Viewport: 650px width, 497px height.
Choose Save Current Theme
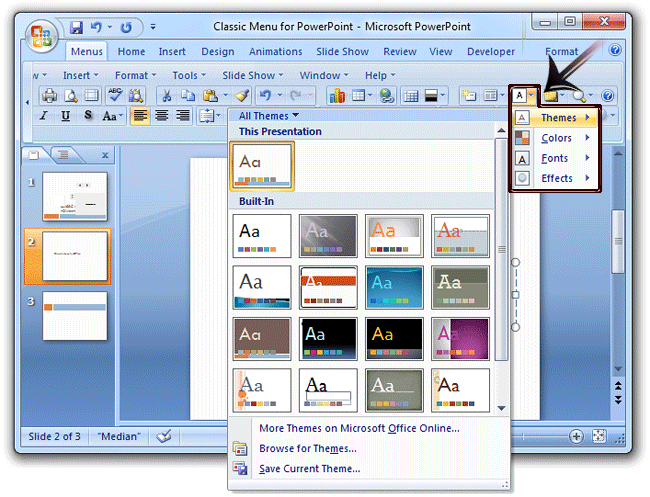tap(309, 469)
